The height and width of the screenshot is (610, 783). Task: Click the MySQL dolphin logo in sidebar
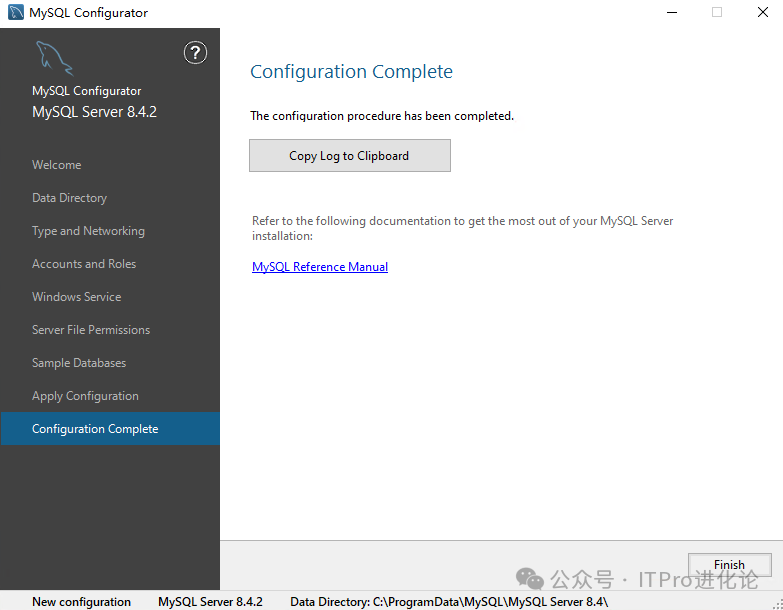click(54, 58)
